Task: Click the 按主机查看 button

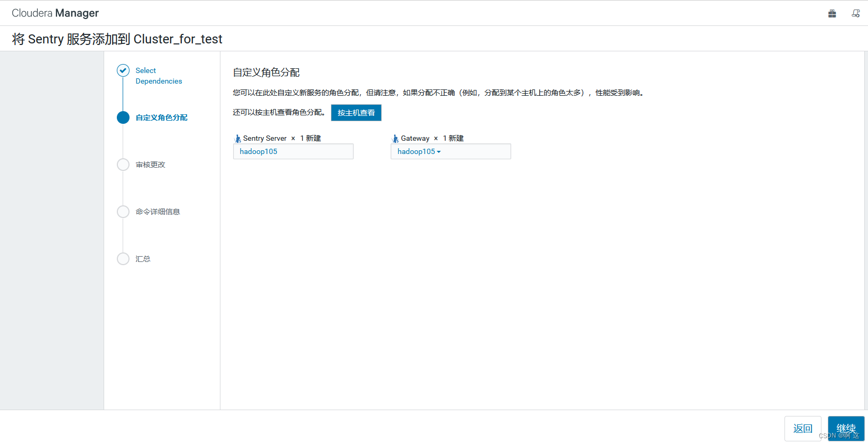Action: pos(356,113)
